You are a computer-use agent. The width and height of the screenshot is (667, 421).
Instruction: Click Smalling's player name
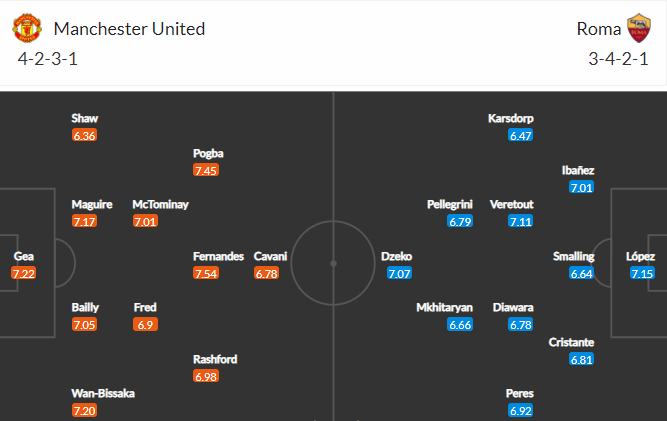tap(573, 256)
